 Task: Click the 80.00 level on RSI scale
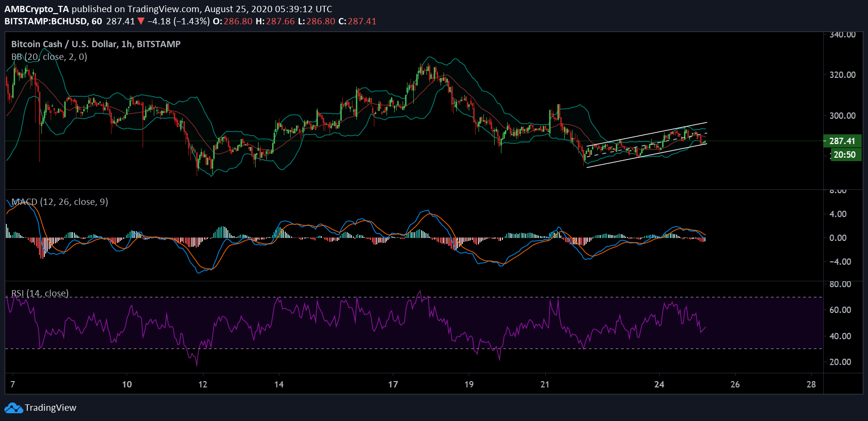coord(840,284)
